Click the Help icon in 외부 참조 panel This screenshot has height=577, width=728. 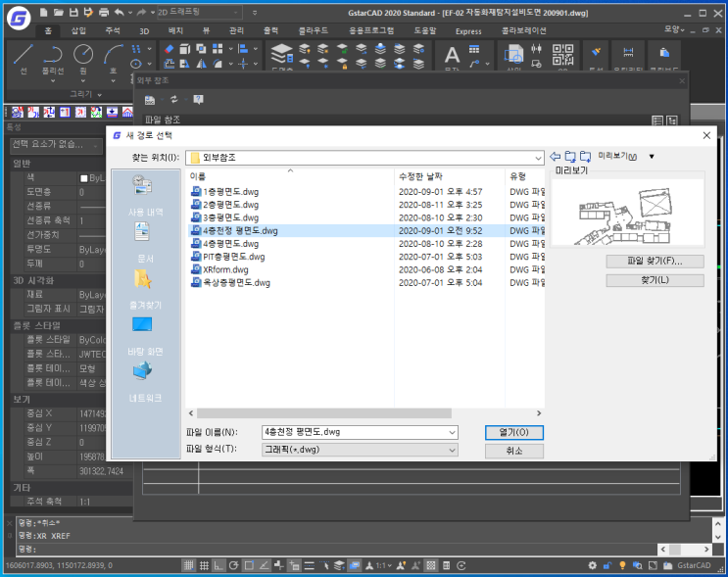click(198, 99)
